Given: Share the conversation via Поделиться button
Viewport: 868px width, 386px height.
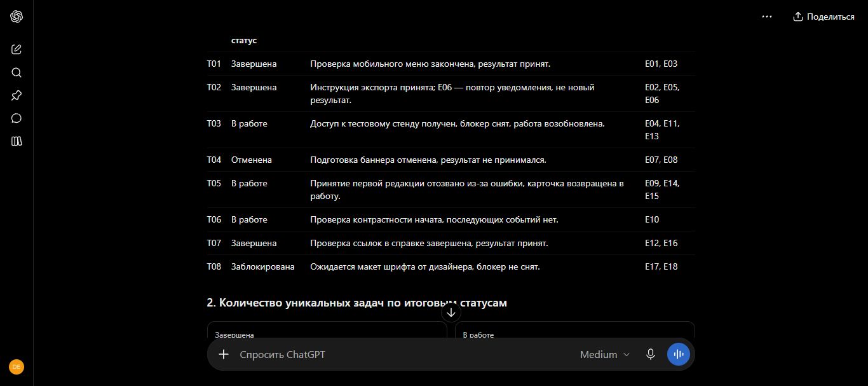Looking at the screenshot, I should pyautogui.click(x=824, y=17).
